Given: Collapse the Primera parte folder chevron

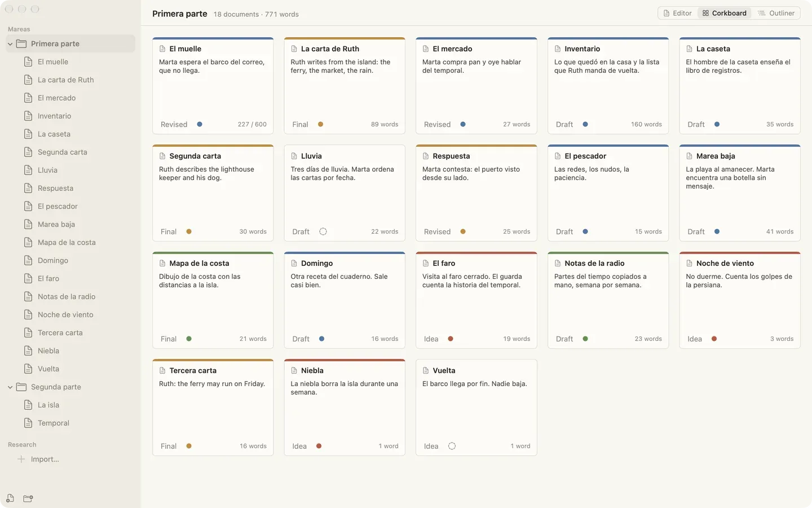Looking at the screenshot, I should tap(10, 43).
